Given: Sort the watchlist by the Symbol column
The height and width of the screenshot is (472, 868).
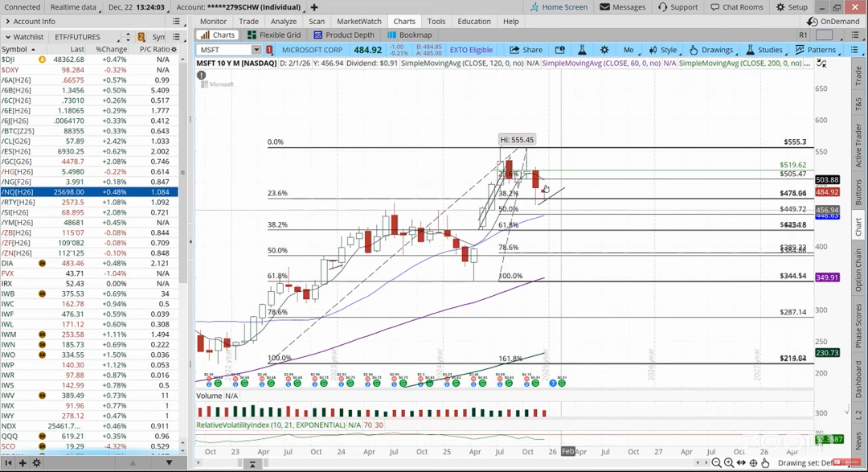Looking at the screenshot, I should pyautogui.click(x=18, y=49).
